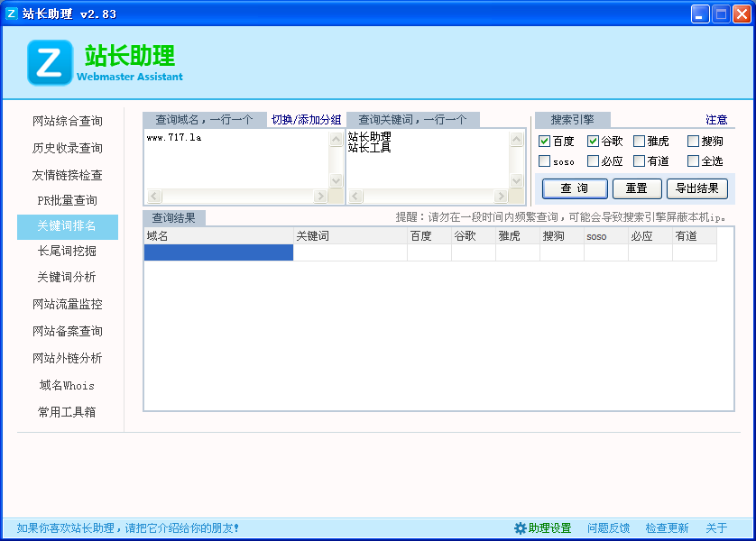Click the 搜索引擎 tab label
The height and width of the screenshot is (541, 756).
click(x=573, y=120)
